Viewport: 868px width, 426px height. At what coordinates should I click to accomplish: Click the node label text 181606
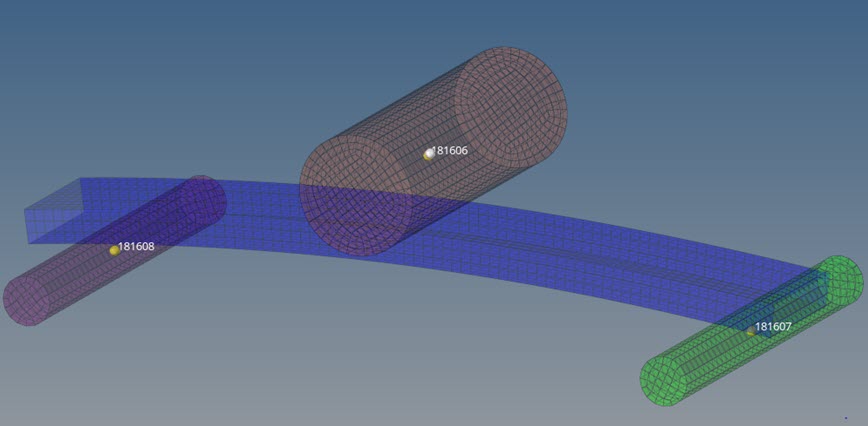point(450,150)
